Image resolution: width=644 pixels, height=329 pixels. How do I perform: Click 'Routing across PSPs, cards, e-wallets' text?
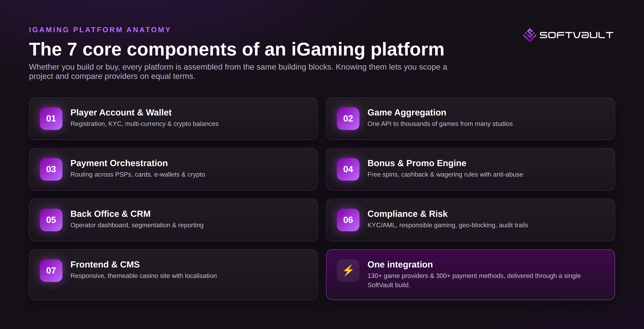[125, 175]
